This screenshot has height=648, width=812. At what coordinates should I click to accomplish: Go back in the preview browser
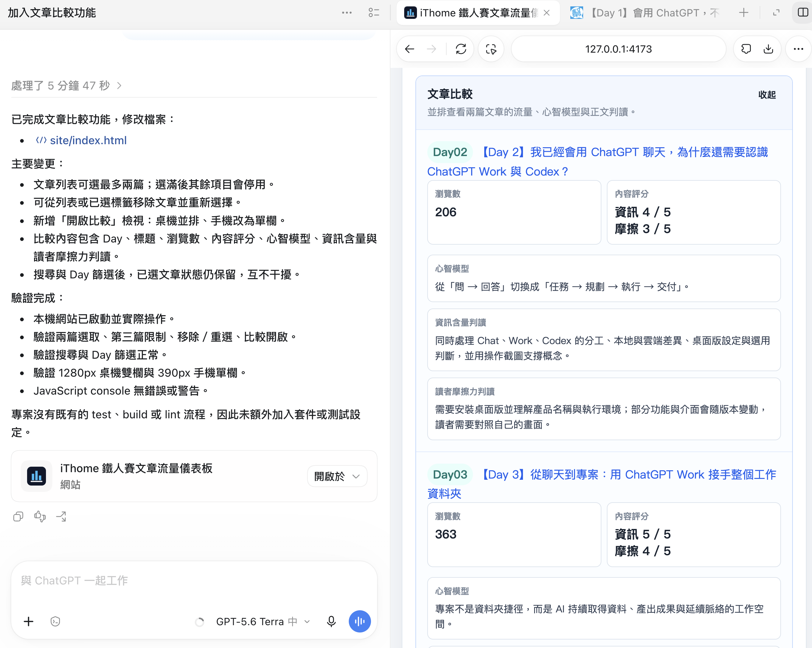coord(410,49)
